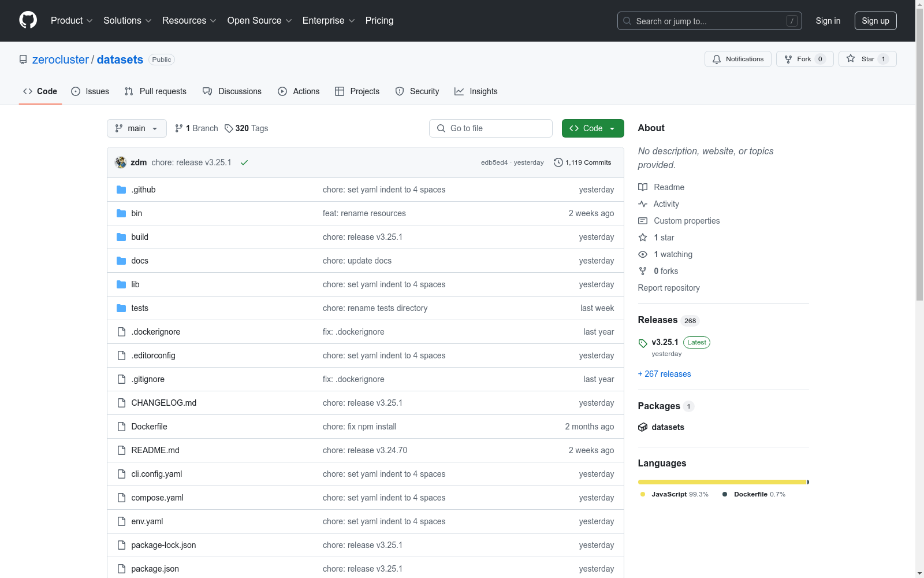The width and height of the screenshot is (924, 578).
Task: Open the GitHub home logo
Action: (28, 20)
